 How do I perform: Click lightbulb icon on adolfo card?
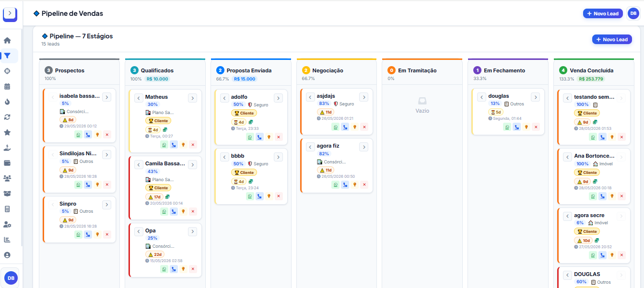(x=269, y=137)
